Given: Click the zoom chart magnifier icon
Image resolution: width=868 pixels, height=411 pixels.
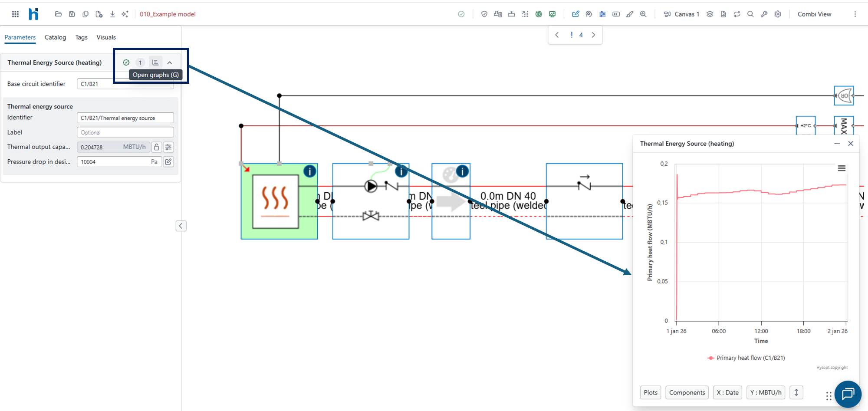Looking at the screenshot, I should tap(643, 14).
